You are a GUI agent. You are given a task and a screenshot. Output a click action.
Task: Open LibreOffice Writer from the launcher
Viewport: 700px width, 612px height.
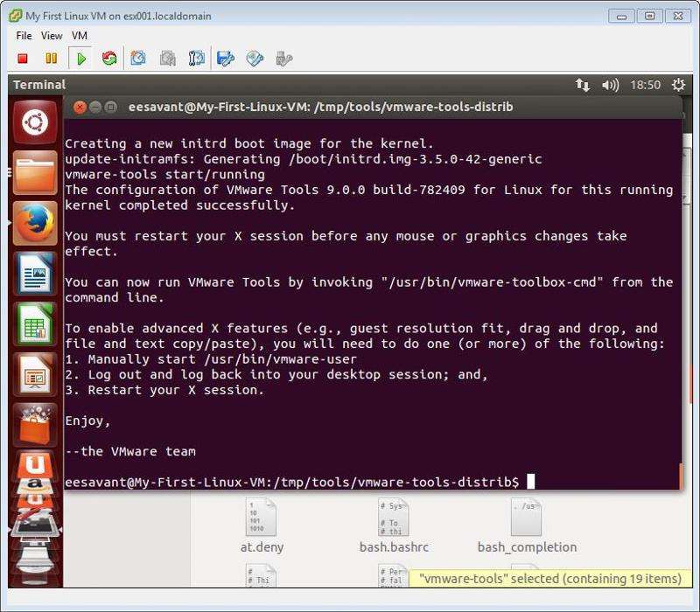[35, 274]
